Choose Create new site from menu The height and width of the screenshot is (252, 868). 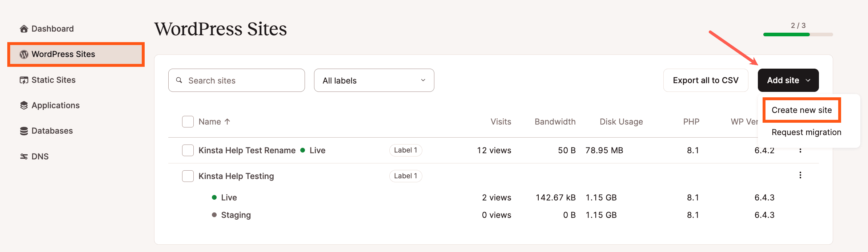click(x=801, y=110)
